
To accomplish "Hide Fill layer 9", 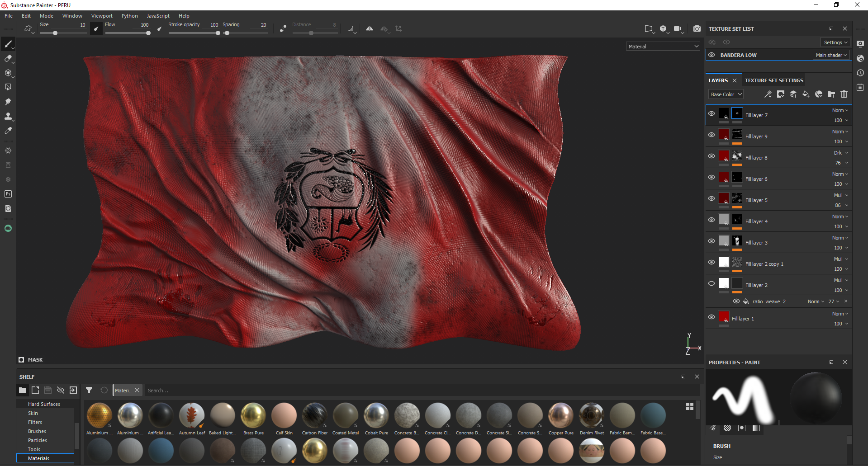I will (711, 135).
